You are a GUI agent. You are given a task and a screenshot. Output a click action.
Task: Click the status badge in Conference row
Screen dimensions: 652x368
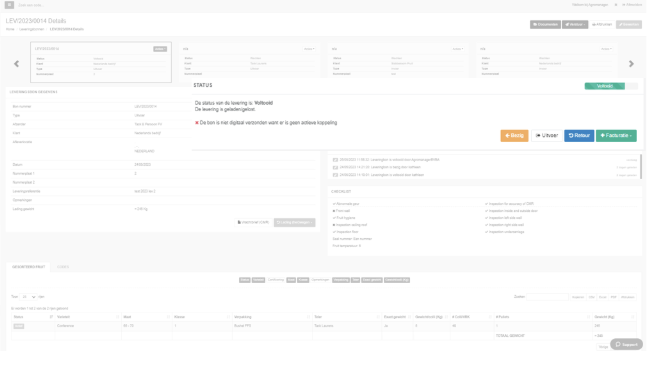tap(19, 326)
